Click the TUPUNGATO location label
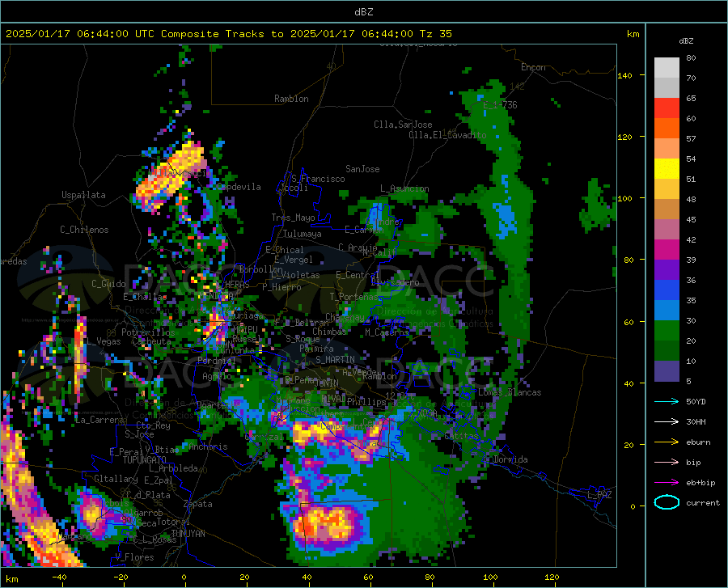Image resolution: width=728 pixels, height=588 pixels. coord(145,460)
